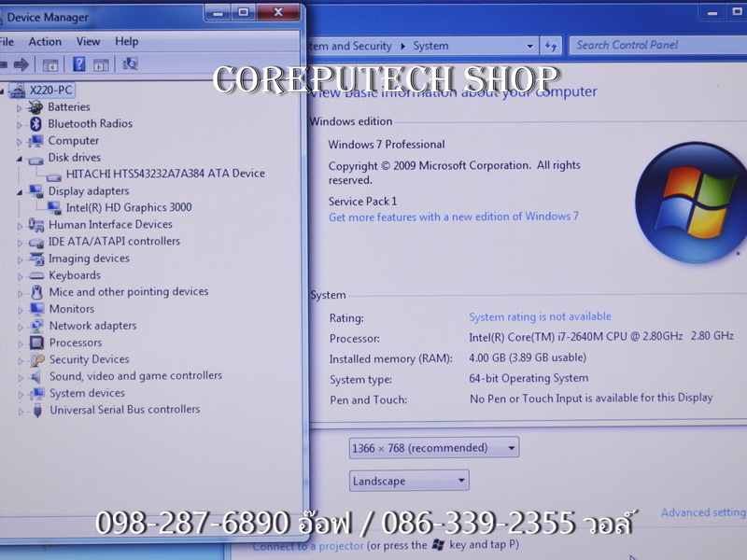The width and height of the screenshot is (747, 560).
Task: Open the 1366 × 768 resolution dropdown
Action: (x=433, y=448)
